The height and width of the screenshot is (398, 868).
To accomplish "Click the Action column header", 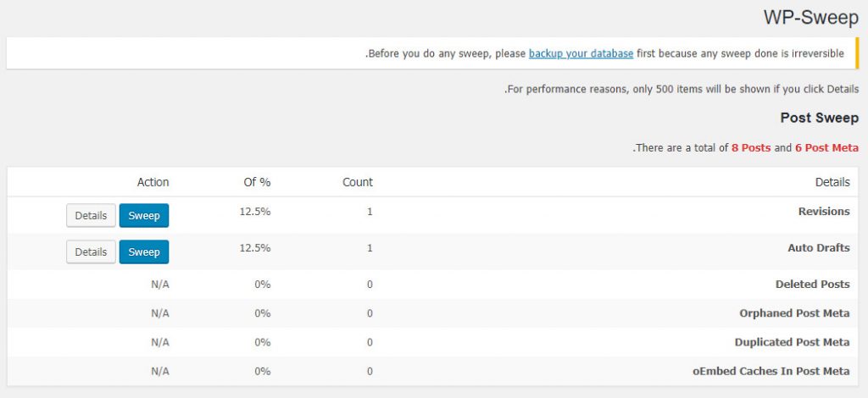I will pos(153,182).
